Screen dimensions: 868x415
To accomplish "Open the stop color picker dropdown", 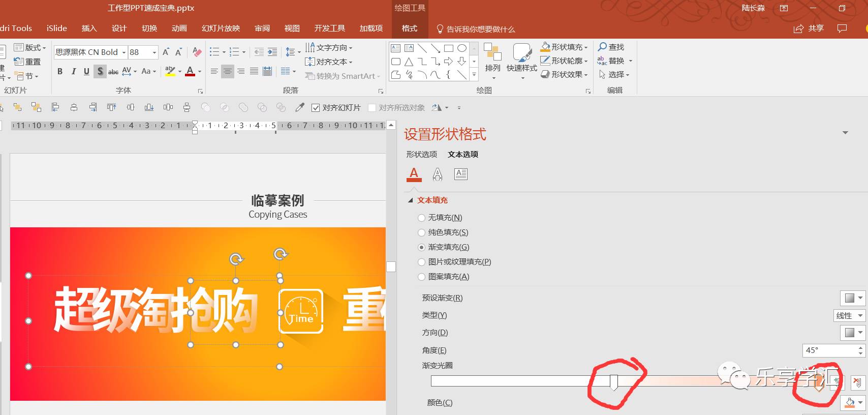I will 853,403.
